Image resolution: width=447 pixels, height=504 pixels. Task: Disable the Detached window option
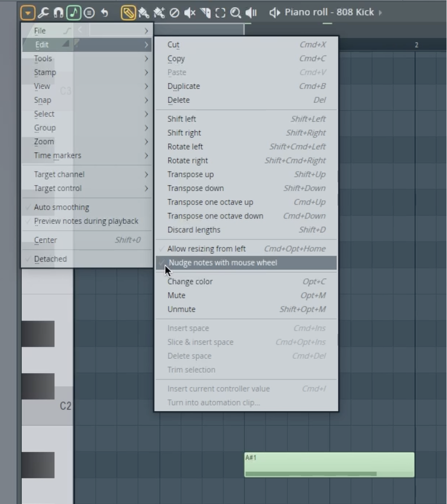click(50, 259)
